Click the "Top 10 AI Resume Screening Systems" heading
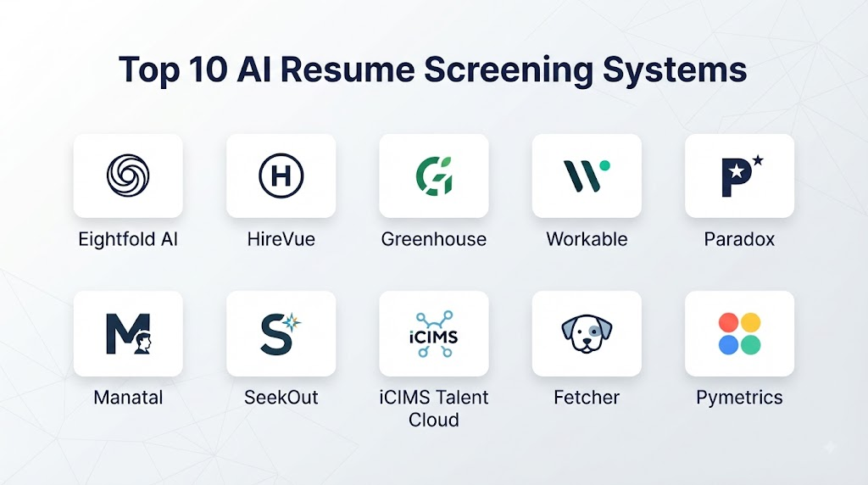This screenshot has width=868, height=485. pyautogui.click(x=433, y=70)
